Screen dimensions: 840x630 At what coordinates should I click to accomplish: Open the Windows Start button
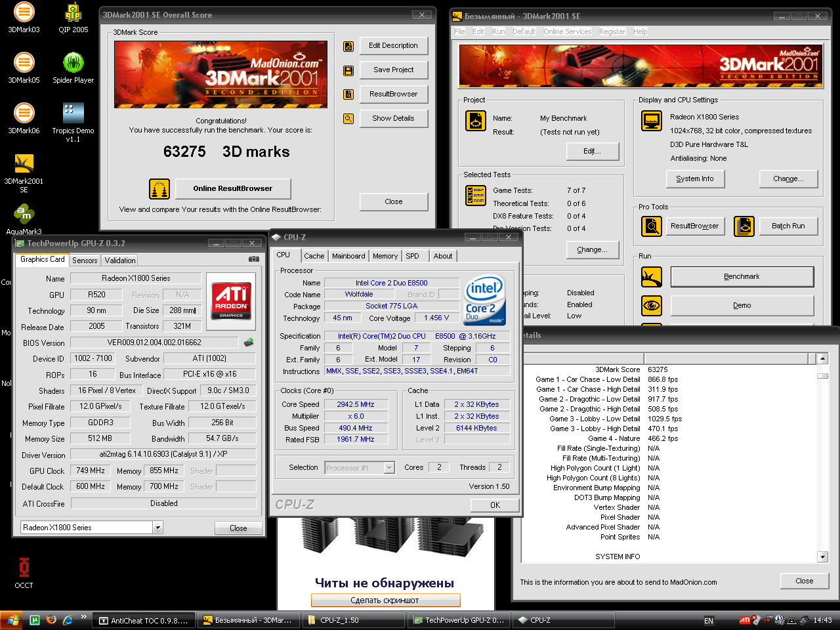tap(11, 620)
